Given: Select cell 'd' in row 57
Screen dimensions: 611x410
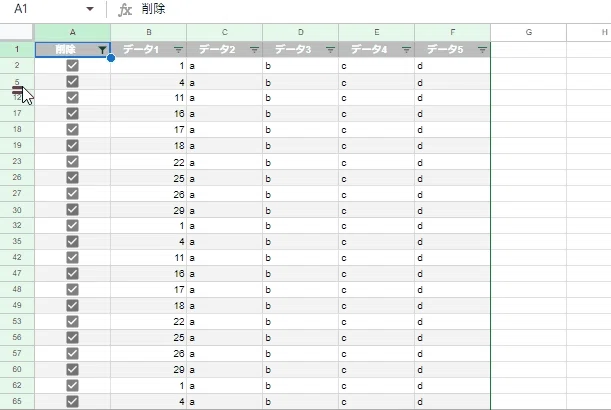Looking at the screenshot, I should 452,353.
